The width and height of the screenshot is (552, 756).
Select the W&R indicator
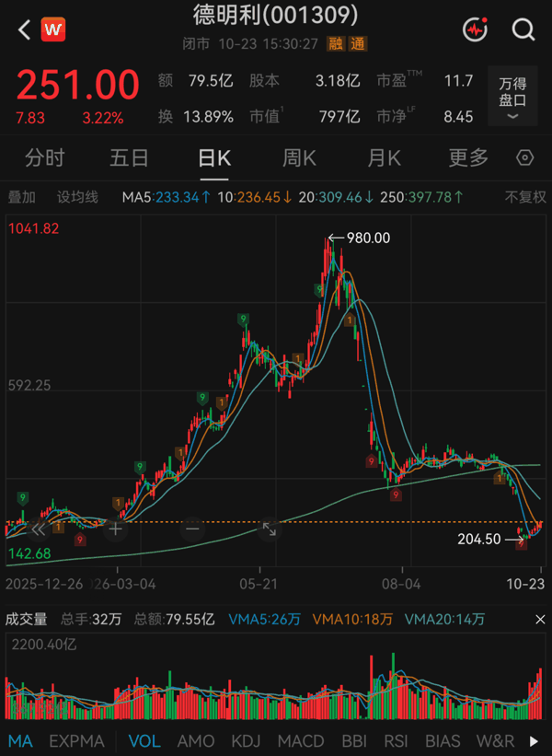pos(495,741)
